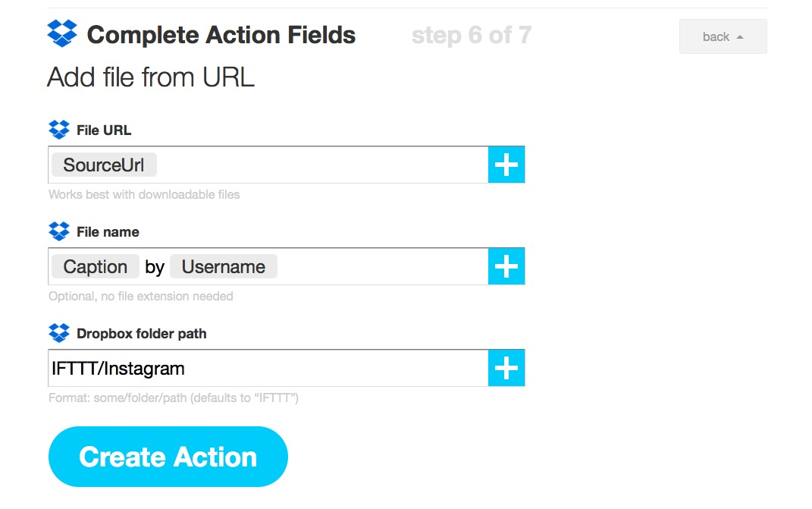Viewport: 812px width, 509px height.
Task: Click the Create Action button
Action: click(168, 457)
